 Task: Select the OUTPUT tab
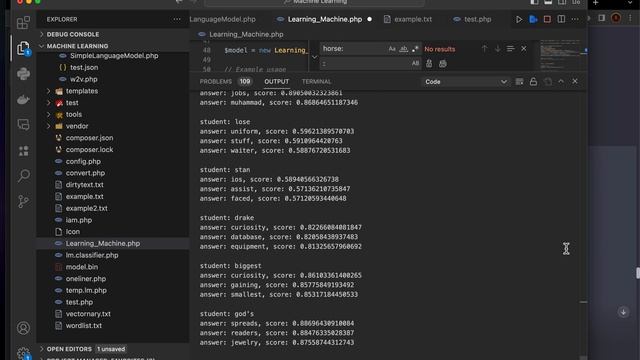pos(276,82)
